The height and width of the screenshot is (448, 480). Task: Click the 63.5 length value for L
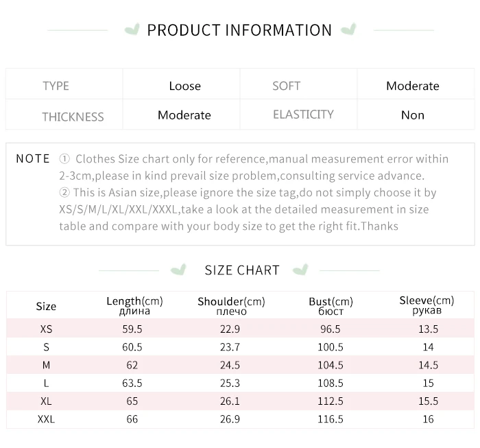point(132,383)
